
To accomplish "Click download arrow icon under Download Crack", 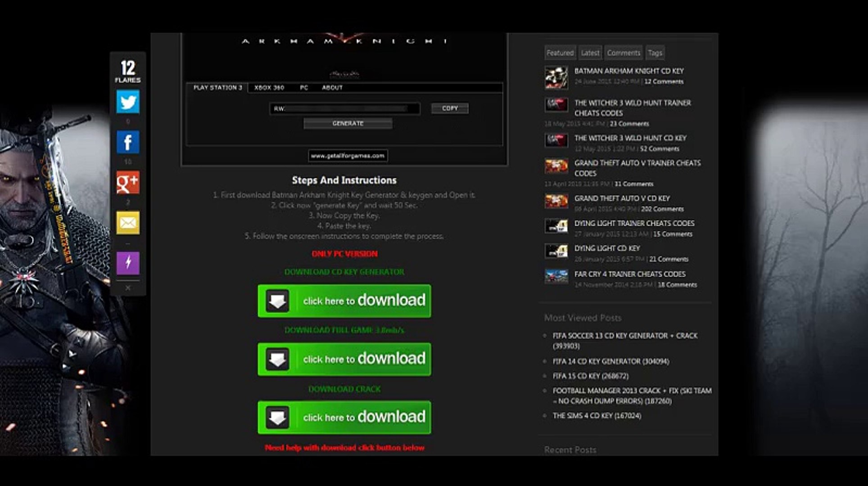I will coord(277,418).
